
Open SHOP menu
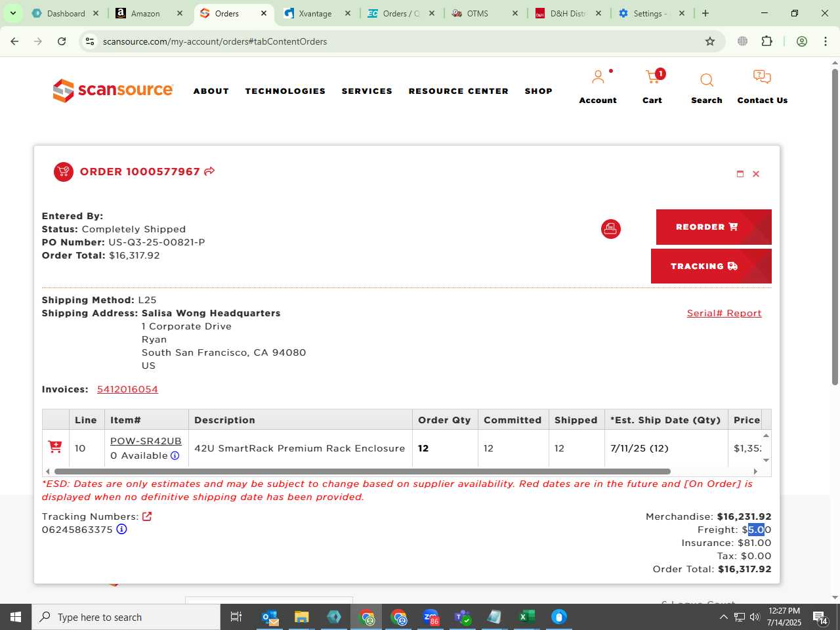tap(539, 91)
